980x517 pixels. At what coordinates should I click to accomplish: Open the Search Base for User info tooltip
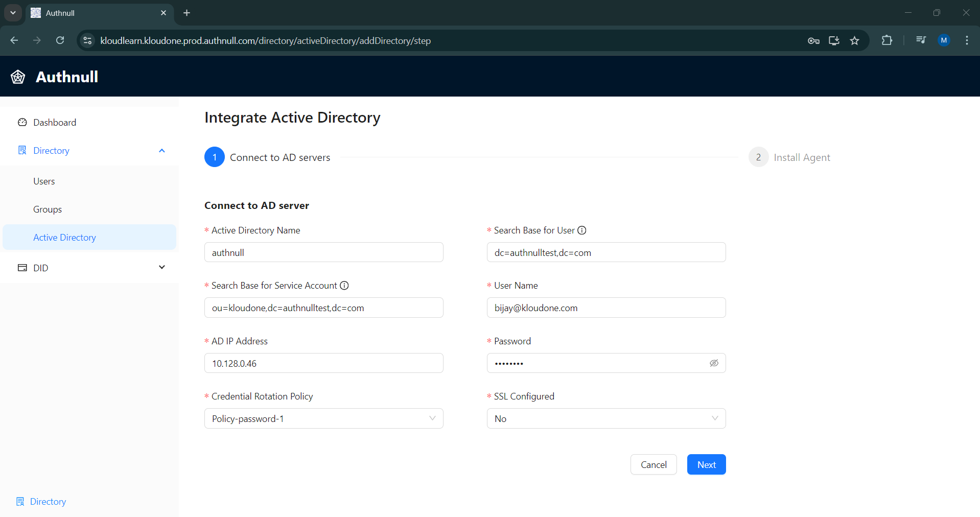[582, 230]
